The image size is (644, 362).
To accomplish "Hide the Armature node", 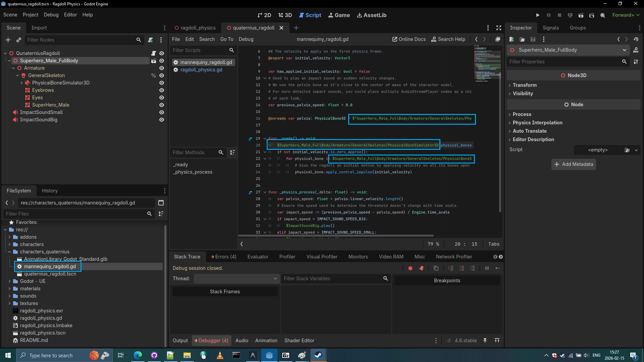I will point(162,68).
